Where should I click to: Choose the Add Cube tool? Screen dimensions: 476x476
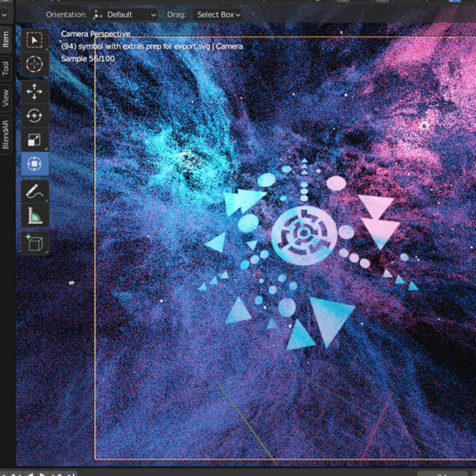34,243
